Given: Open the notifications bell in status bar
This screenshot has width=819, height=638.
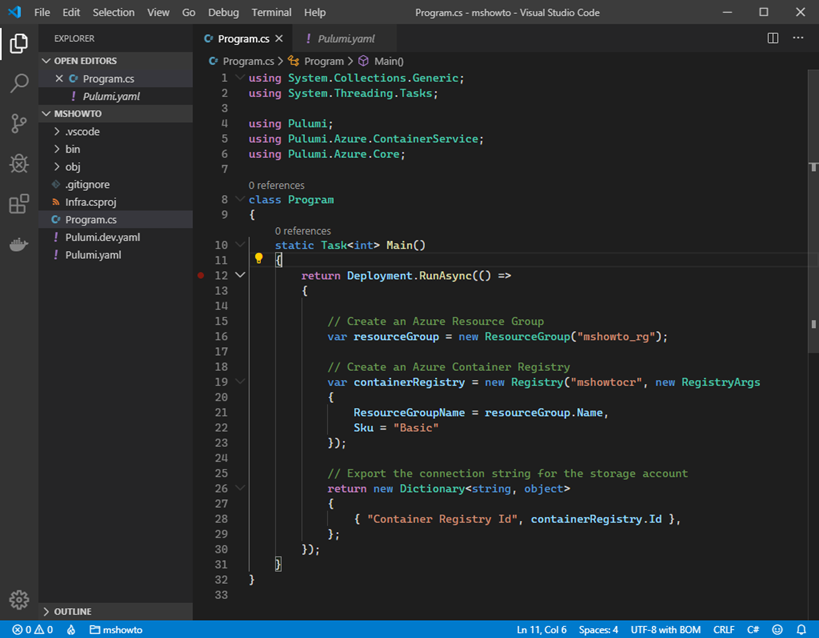Looking at the screenshot, I should point(801,630).
